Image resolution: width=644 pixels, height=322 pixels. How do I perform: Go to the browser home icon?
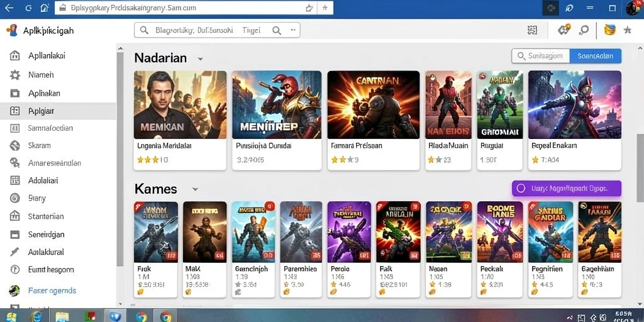45,8
